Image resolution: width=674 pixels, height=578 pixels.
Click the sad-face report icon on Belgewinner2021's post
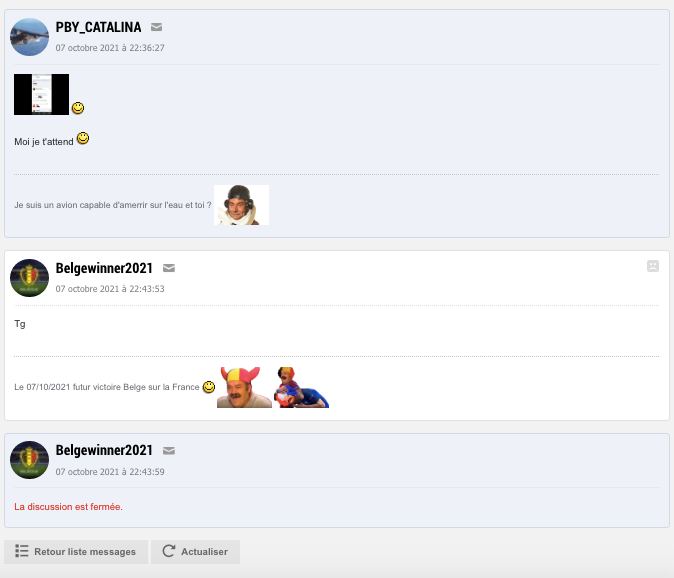653,266
